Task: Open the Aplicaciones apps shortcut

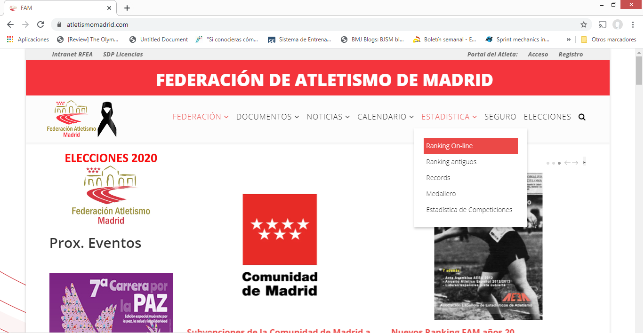Action: point(28,40)
